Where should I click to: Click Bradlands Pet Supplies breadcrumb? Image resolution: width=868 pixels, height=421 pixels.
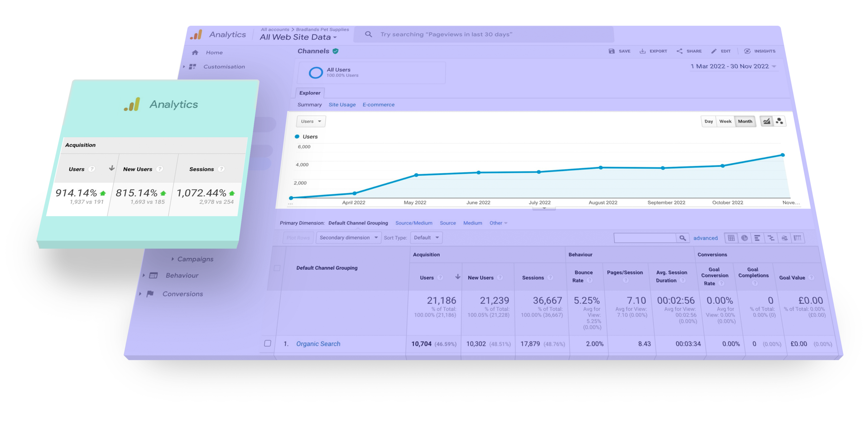322,29
